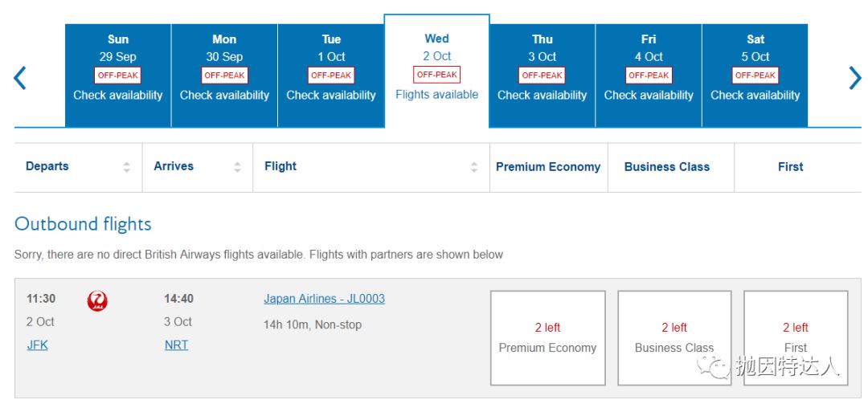This screenshot has height=404, width=868.
Task: Select Business Class fare, 2 left
Action: click(674, 337)
